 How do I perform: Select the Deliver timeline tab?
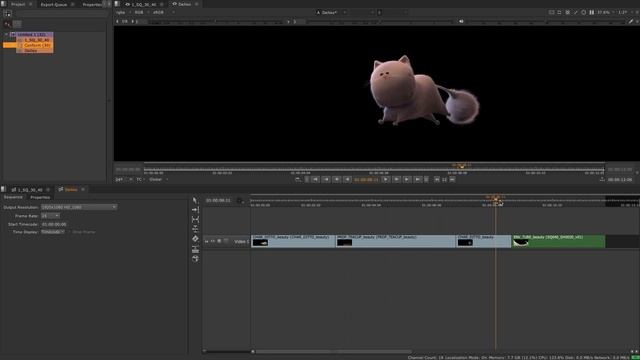[71, 189]
